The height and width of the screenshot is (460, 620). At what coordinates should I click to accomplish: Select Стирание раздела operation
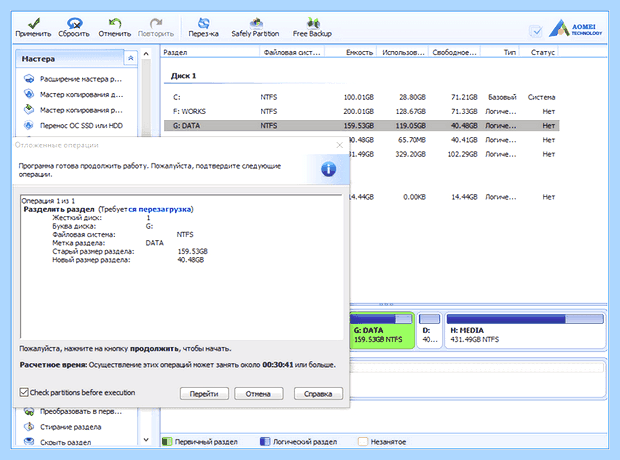(x=62, y=427)
